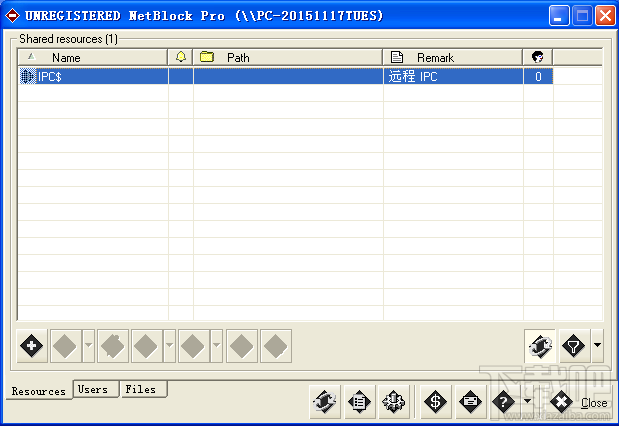
Task: Click the auto-refresh icon beside the filter button
Action: [x=540, y=346]
